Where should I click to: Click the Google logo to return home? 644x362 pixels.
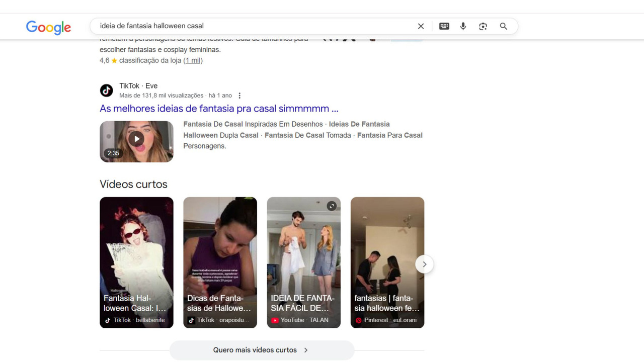(x=48, y=27)
